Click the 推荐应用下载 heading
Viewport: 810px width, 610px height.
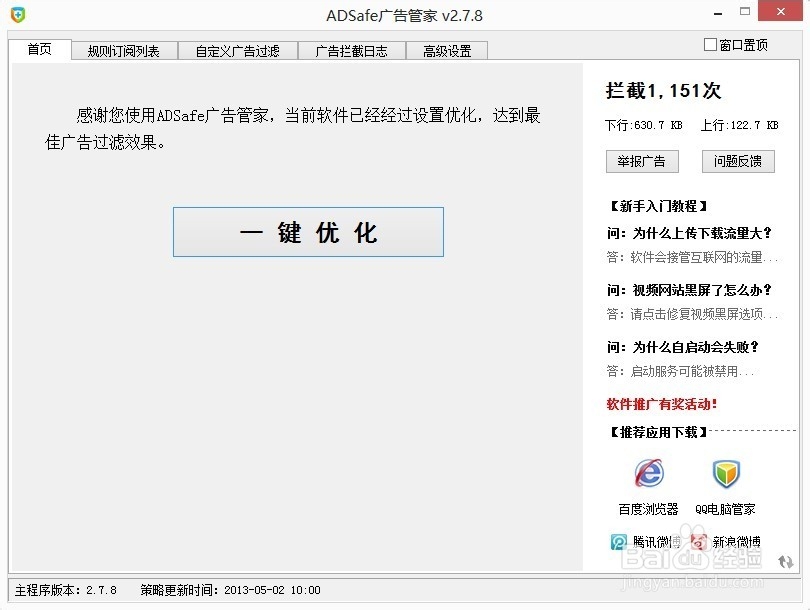(658, 432)
